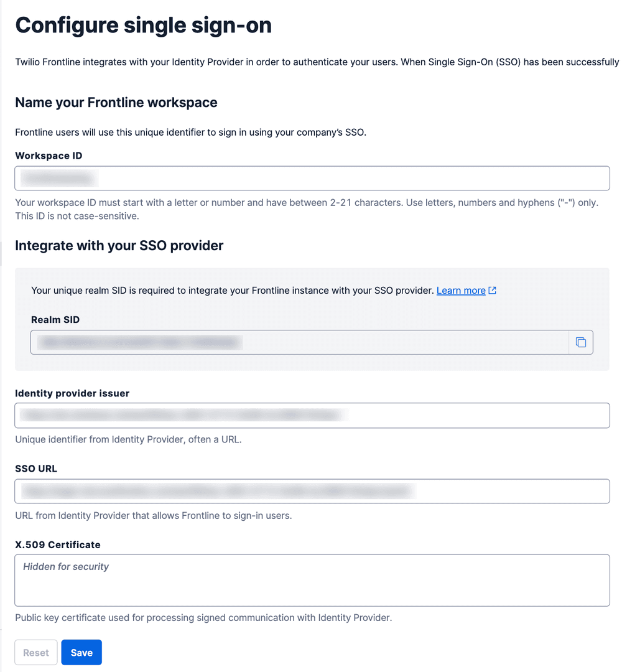The height and width of the screenshot is (672, 622).
Task: Select the Configure single sign-on heading
Action: 144,25
